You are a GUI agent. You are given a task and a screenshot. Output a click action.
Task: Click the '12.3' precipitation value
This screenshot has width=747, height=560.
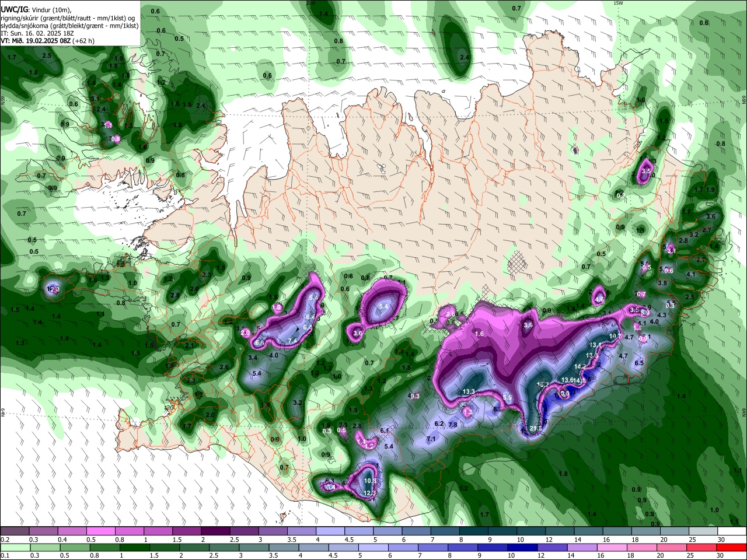point(369,494)
